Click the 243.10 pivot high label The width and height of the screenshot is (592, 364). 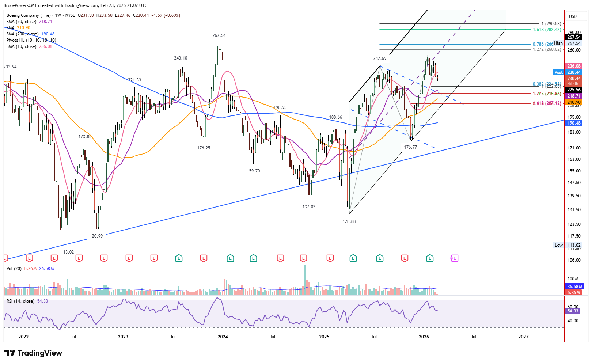coord(181,58)
